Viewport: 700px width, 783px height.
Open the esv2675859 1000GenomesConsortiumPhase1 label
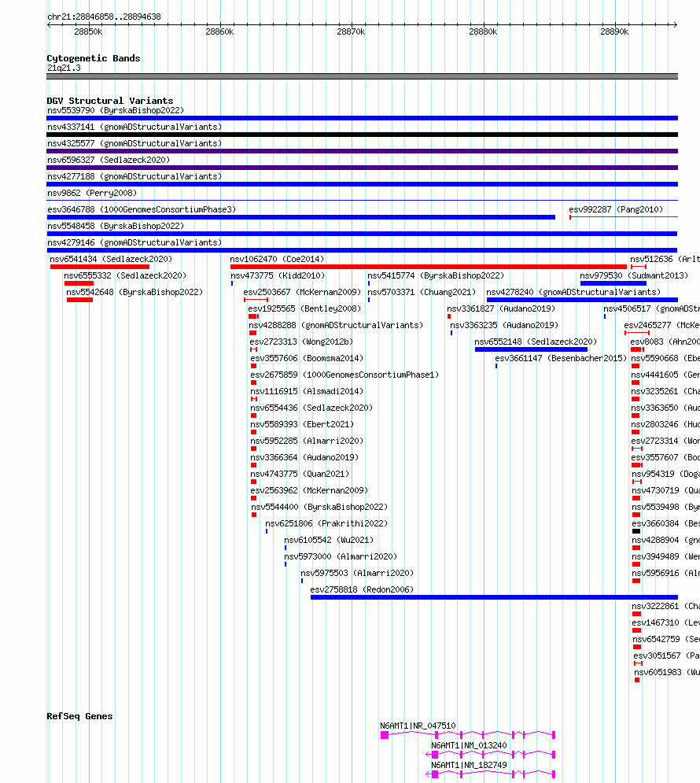pos(344,375)
